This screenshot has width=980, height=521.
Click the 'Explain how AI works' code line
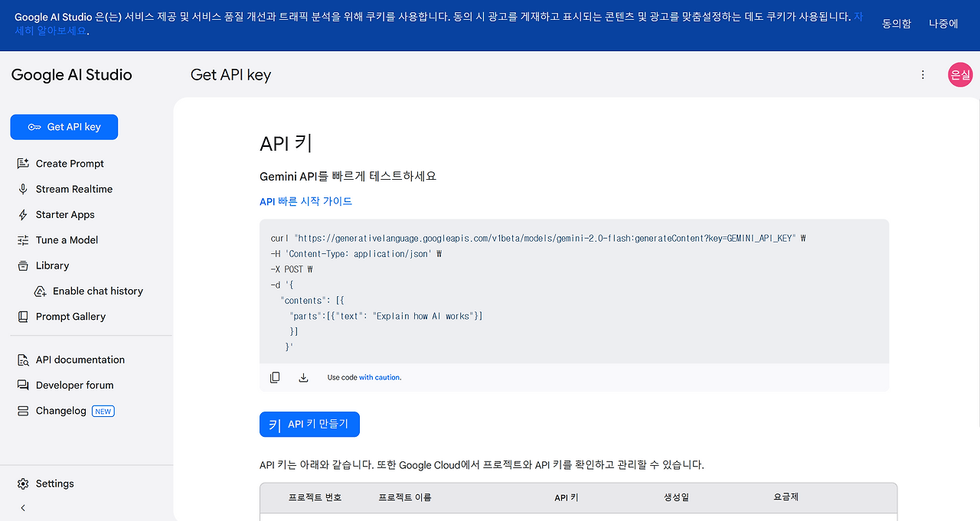[x=386, y=316]
